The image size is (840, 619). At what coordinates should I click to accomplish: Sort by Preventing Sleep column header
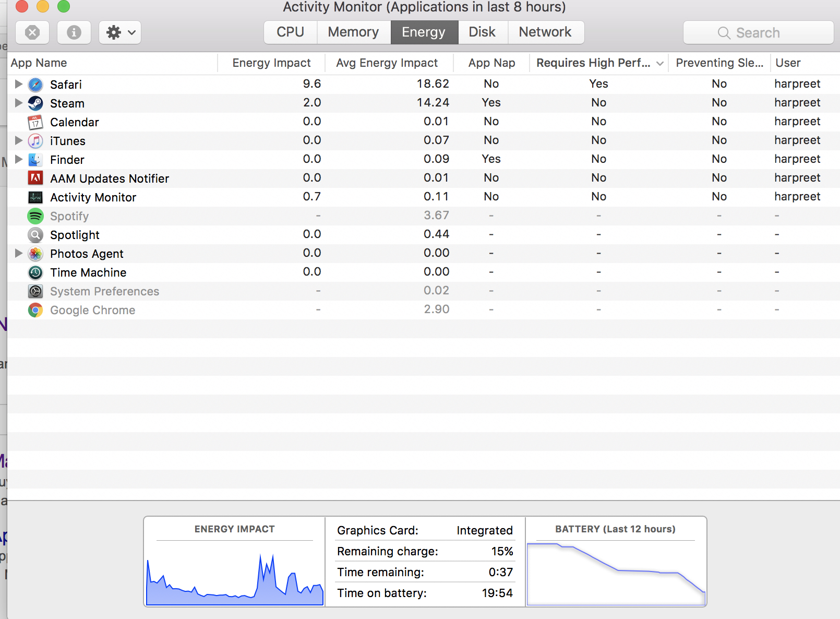click(719, 63)
